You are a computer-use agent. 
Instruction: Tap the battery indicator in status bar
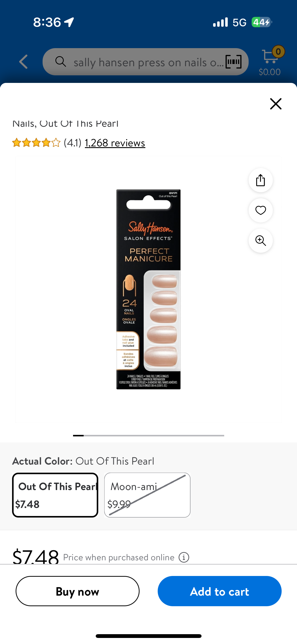coord(261,22)
